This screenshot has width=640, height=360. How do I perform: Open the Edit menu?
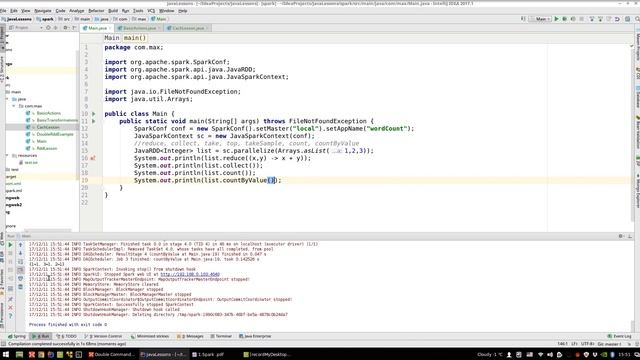pos(14,11)
